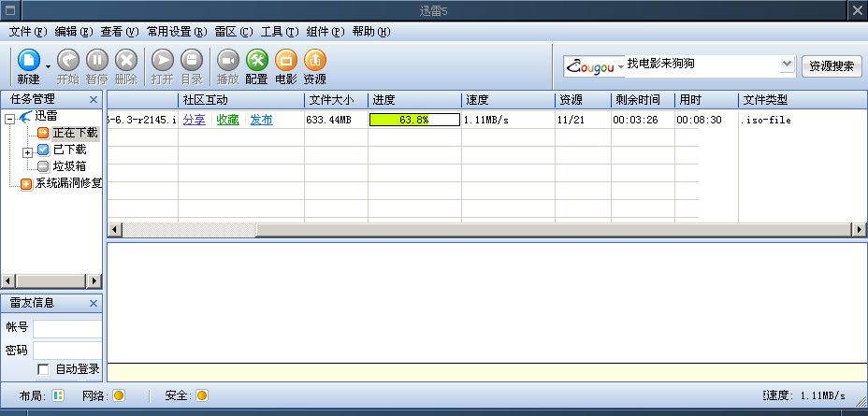Select 已下载 in the task tree
The height and width of the screenshot is (416, 868).
coord(69,150)
